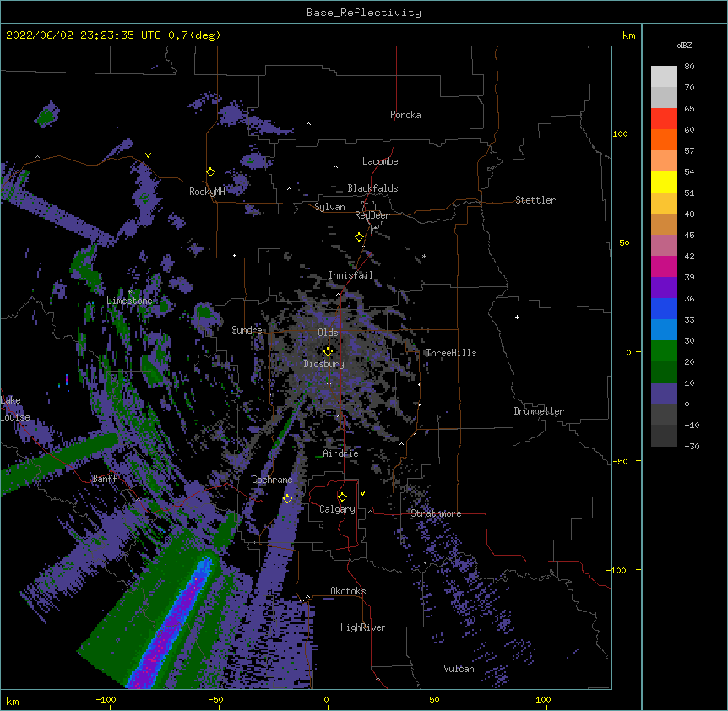Click the light gray 80 dBZ legend swatch

click(x=664, y=76)
